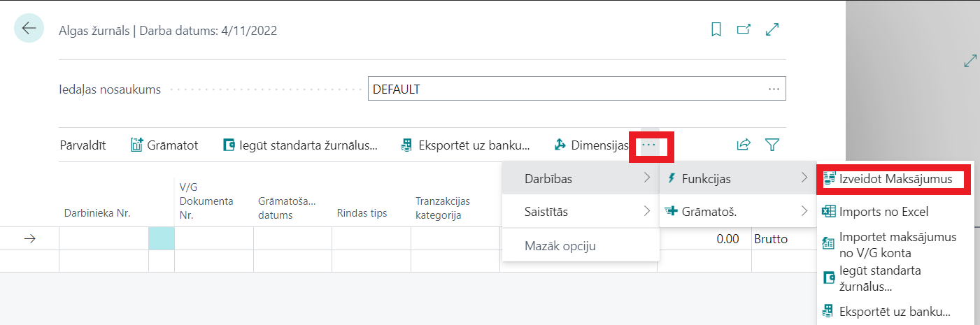
Task: Choose Imports no Excel option
Action: (x=883, y=211)
